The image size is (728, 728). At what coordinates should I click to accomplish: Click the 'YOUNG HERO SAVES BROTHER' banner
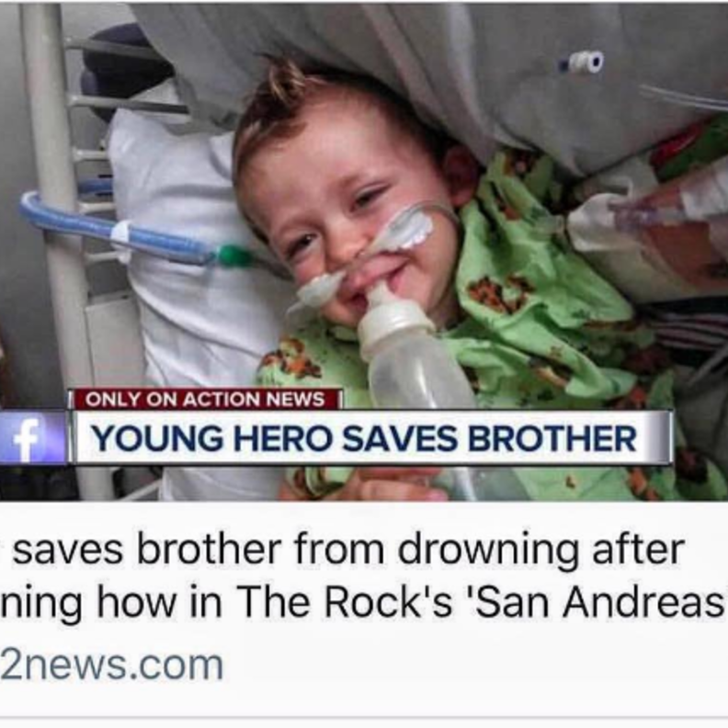click(371, 438)
